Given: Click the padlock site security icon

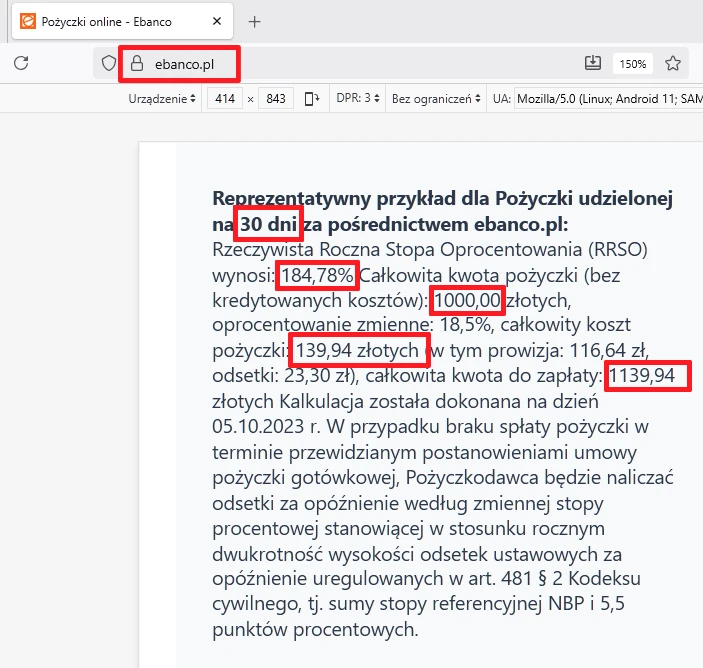Looking at the screenshot, I should 137,64.
